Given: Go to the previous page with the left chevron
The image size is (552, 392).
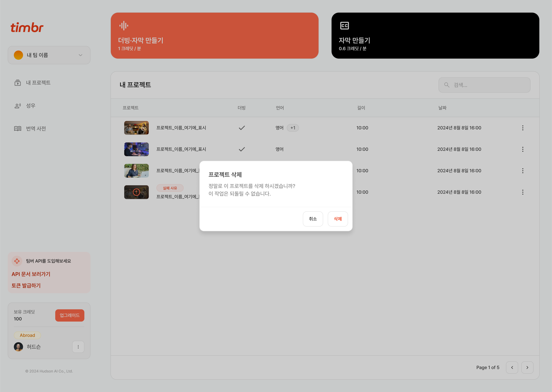Looking at the screenshot, I should 512,367.
